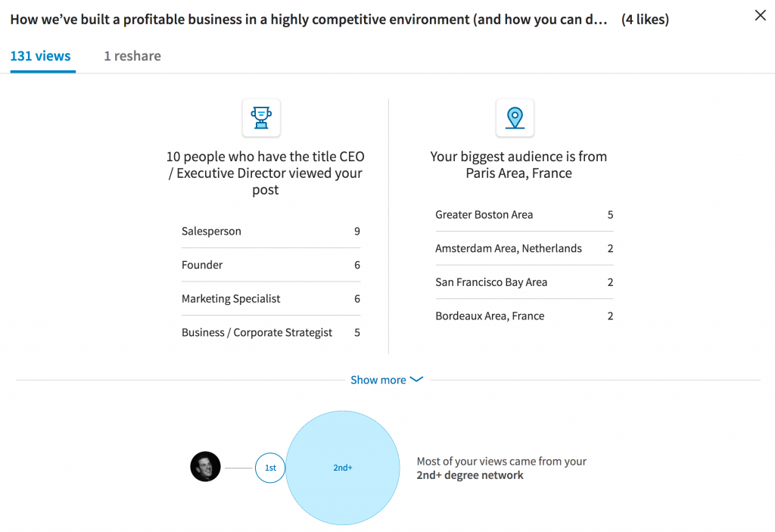The height and width of the screenshot is (532, 775).
Task: Open the 1 reshare tab
Action: click(132, 56)
